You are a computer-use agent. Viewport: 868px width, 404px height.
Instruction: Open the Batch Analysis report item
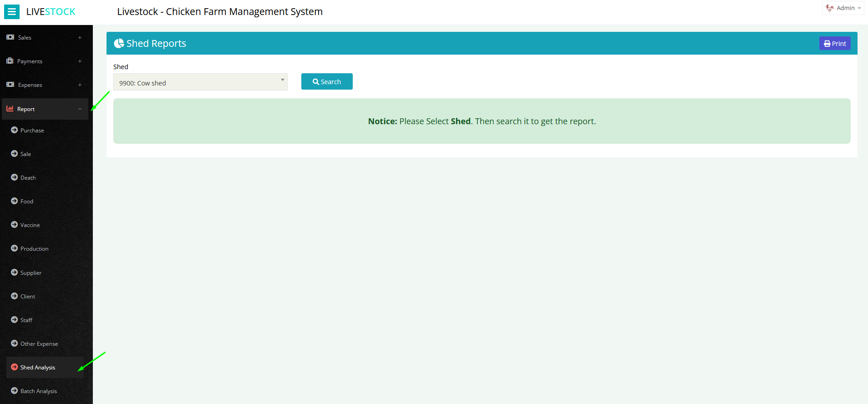click(38, 391)
